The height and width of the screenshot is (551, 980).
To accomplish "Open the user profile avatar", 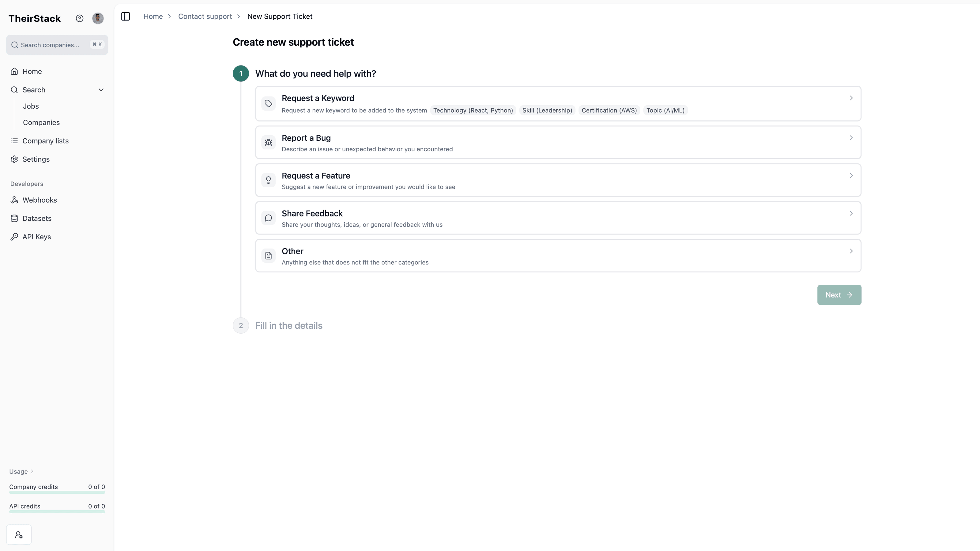I will [x=98, y=18].
